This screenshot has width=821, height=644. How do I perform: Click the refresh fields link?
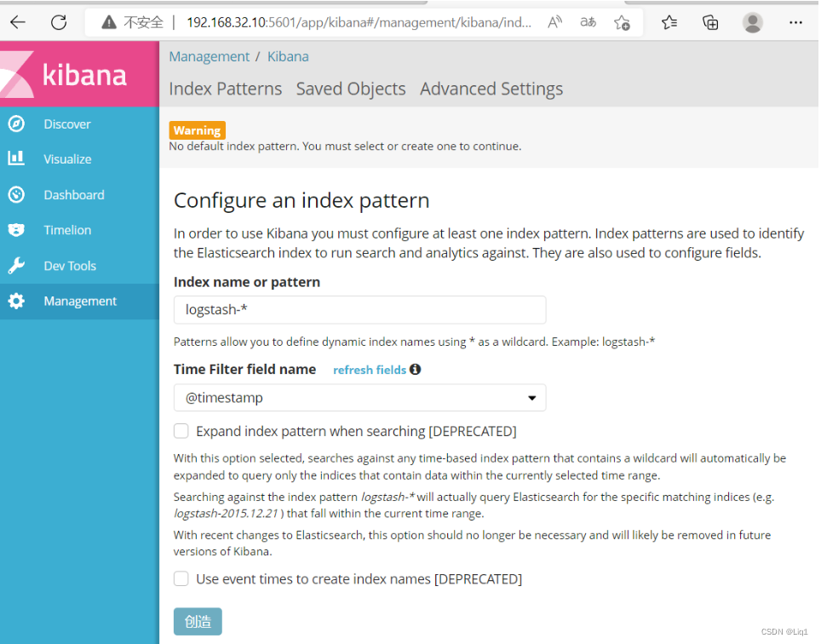370,370
